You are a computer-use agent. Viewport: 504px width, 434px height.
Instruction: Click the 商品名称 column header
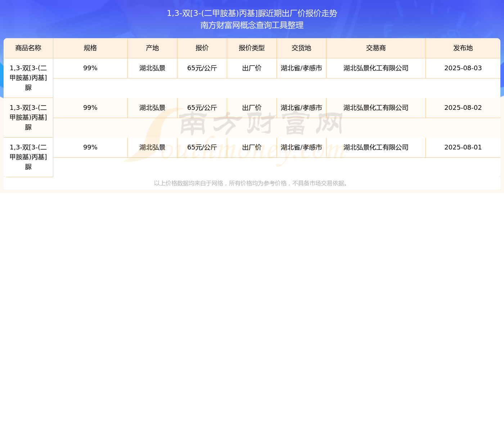pos(28,48)
